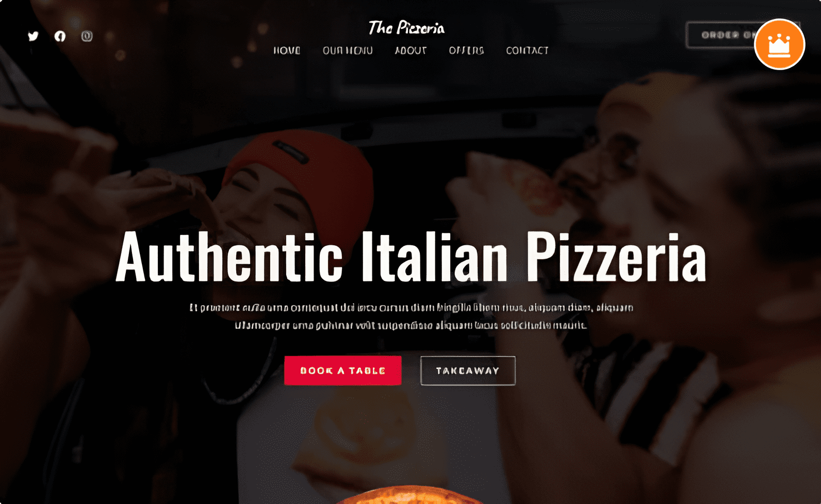The height and width of the screenshot is (504, 821).
Task: Click the word Pizzeria in headline
Action: click(x=616, y=257)
